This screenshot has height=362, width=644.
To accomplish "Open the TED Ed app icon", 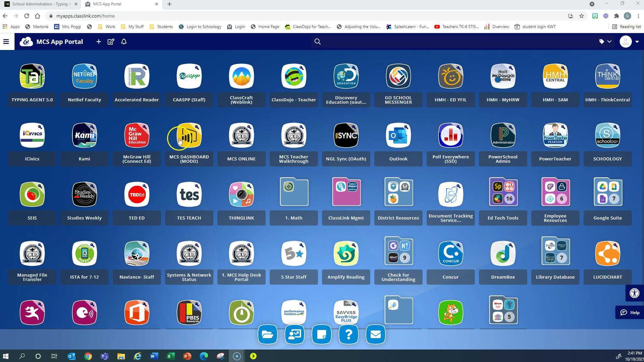I will pyautogui.click(x=137, y=195).
